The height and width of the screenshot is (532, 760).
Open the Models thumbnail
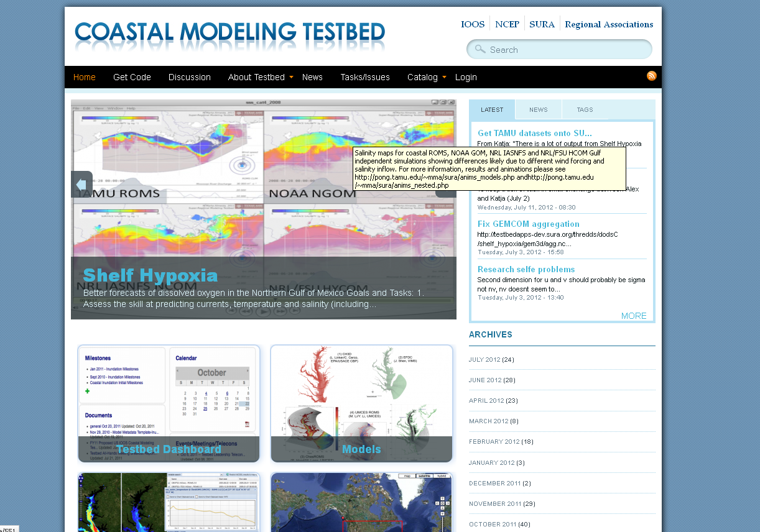(x=361, y=403)
